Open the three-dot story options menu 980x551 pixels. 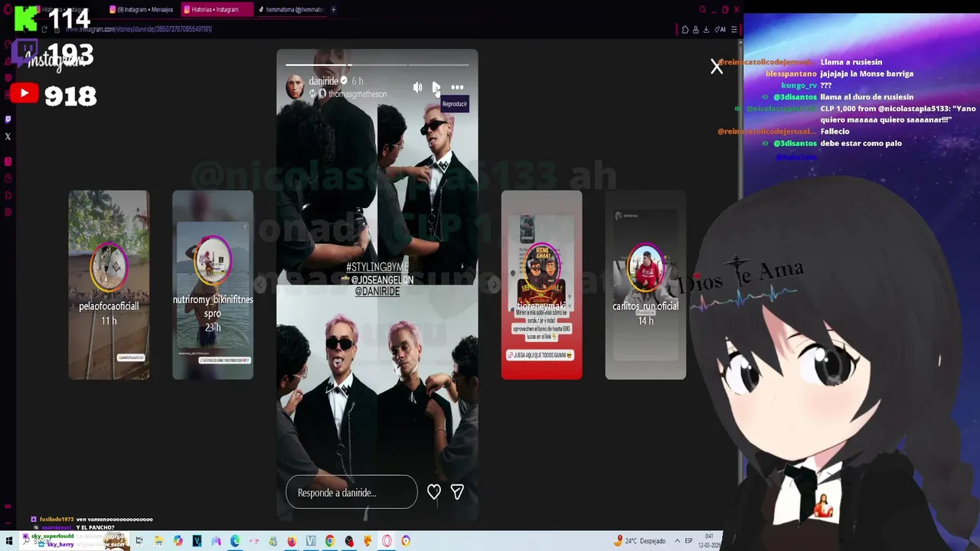pos(457,88)
